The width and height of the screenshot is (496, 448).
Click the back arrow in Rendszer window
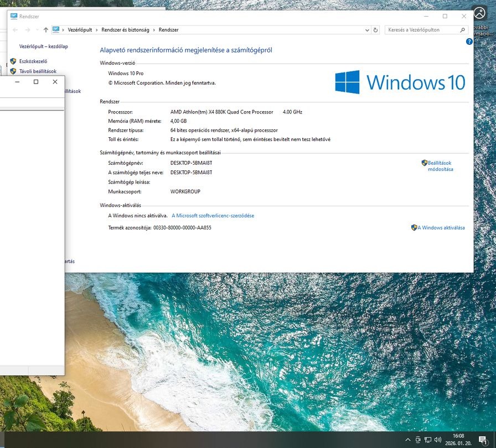coord(15,30)
